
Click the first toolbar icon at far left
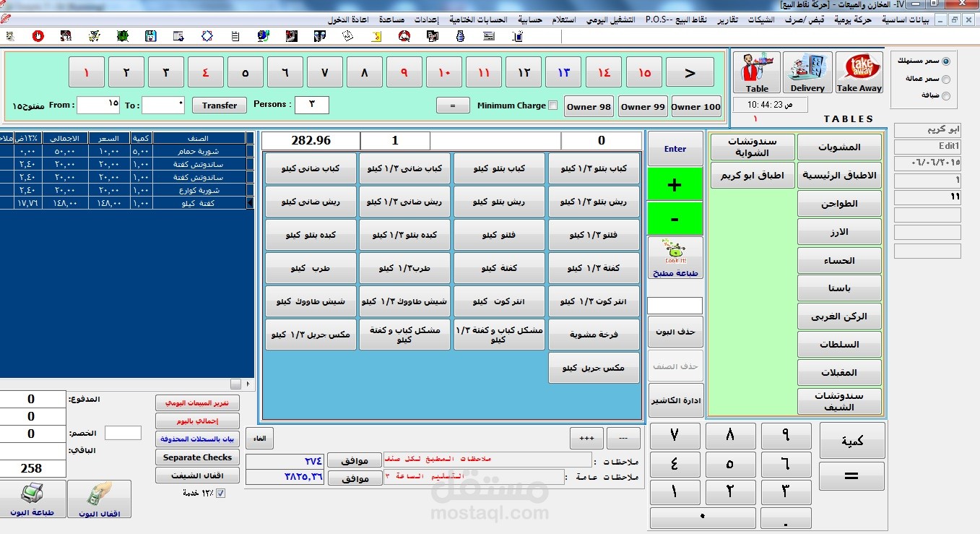point(9,35)
